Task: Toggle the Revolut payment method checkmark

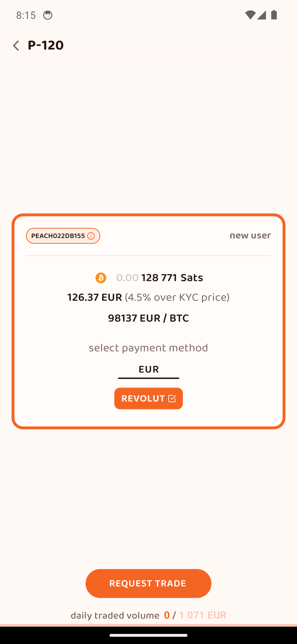Action: (172, 399)
